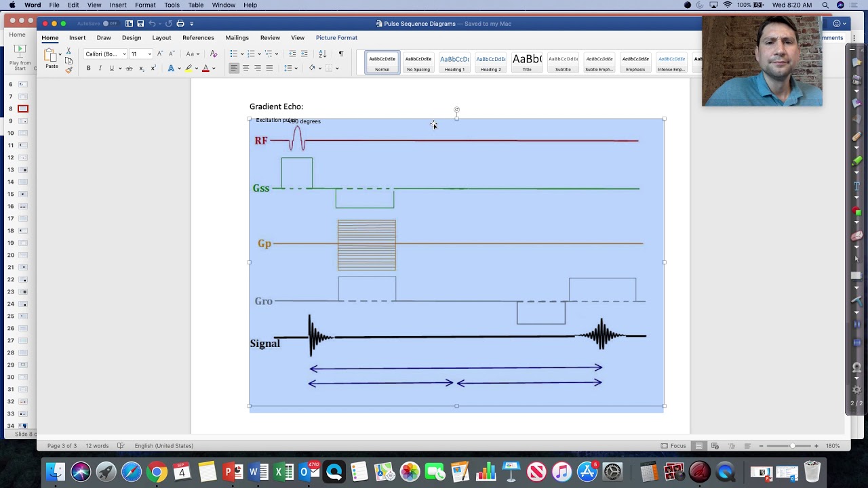
Task: Apply superscript formatting
Action: (x=153, y=68)
